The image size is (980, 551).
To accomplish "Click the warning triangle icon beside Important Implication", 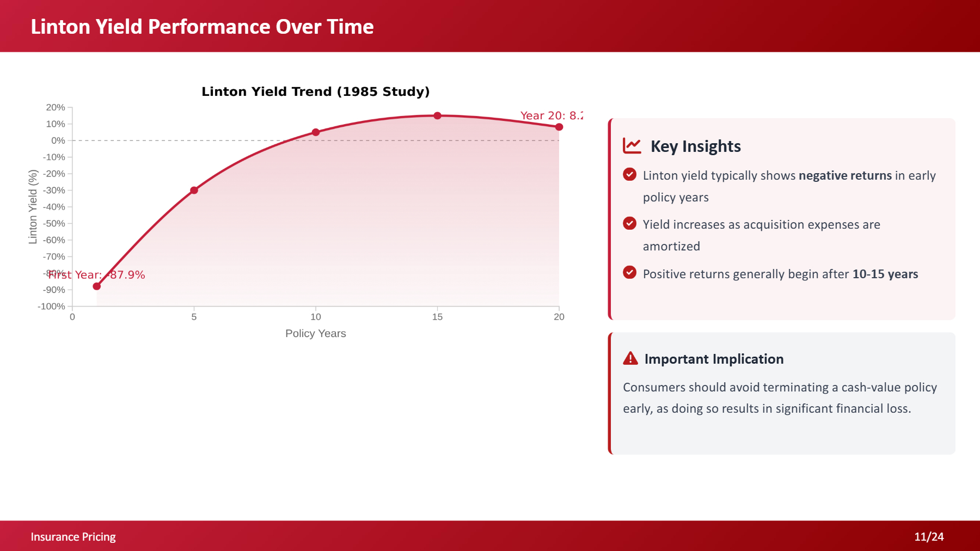I will 630,358.
